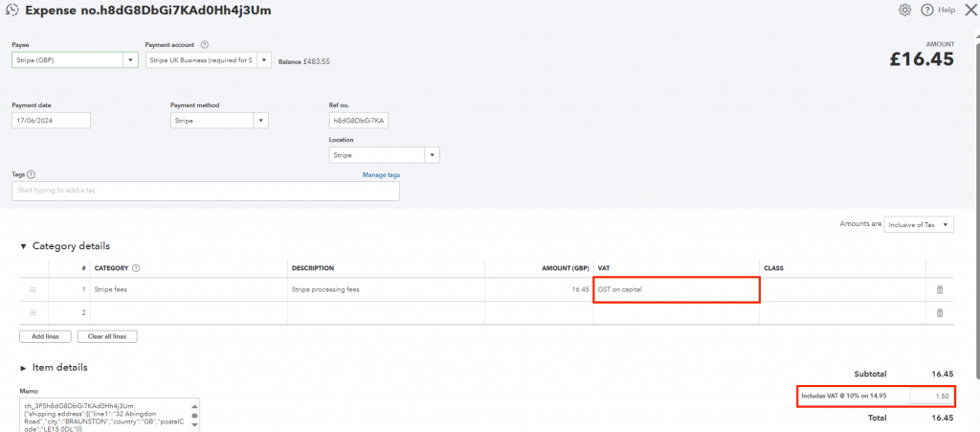This screenshot has height=432, width=980.
Task: Click the Add lines button
Action: (x=45, y=336)
